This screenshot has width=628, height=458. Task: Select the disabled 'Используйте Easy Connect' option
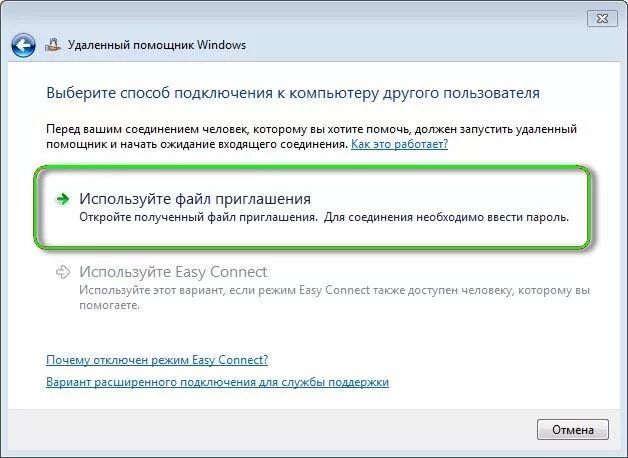322,287
